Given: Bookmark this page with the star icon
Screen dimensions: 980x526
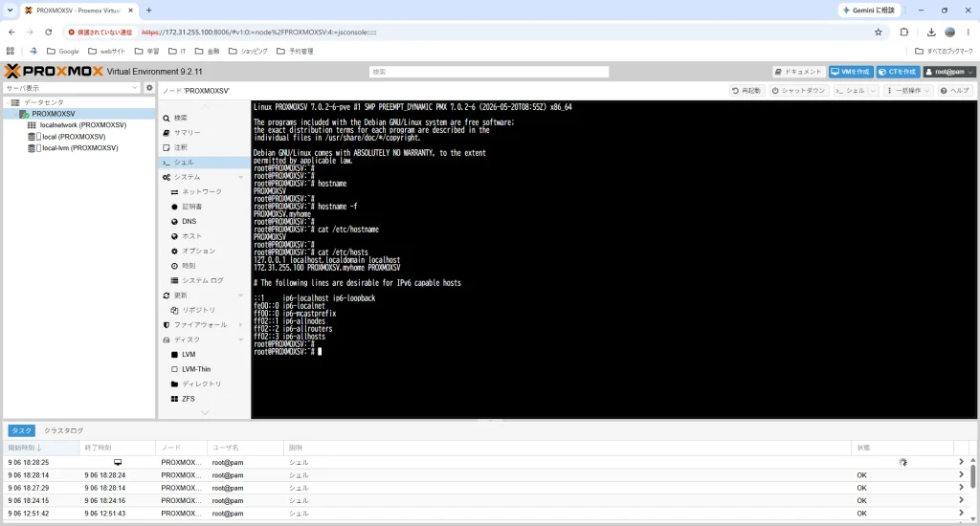Looking at the screenshot, I should 879,32.
